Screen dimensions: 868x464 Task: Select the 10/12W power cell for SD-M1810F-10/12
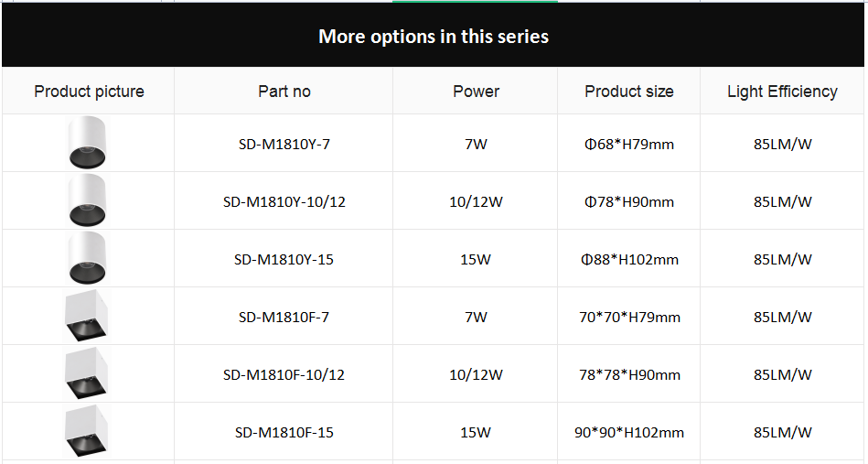pyautogui.click(x=476, y=375)
